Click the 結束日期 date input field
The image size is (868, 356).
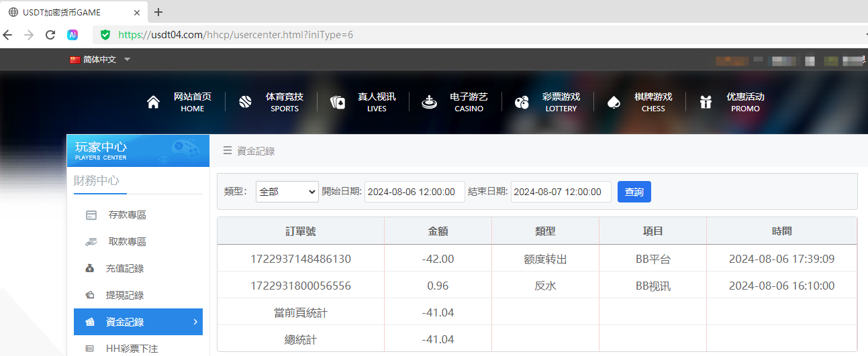(561, 192)
